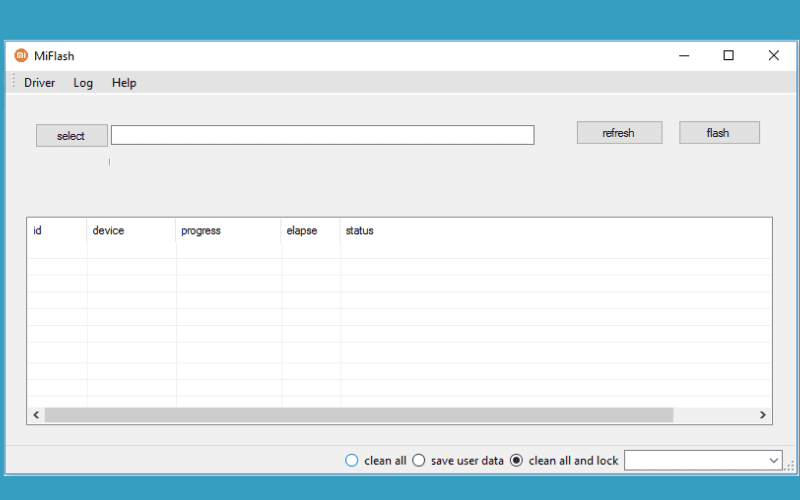Maximize the MiFlash window

729,55
